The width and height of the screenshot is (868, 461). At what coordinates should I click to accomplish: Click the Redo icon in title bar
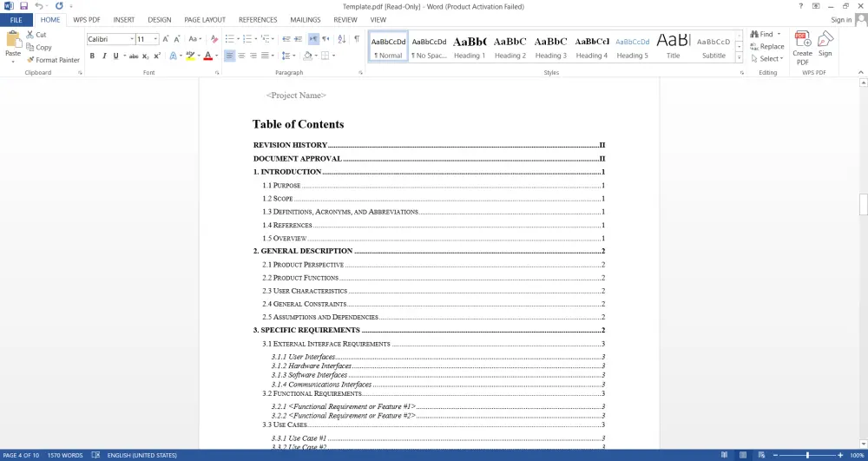[59, 6]
